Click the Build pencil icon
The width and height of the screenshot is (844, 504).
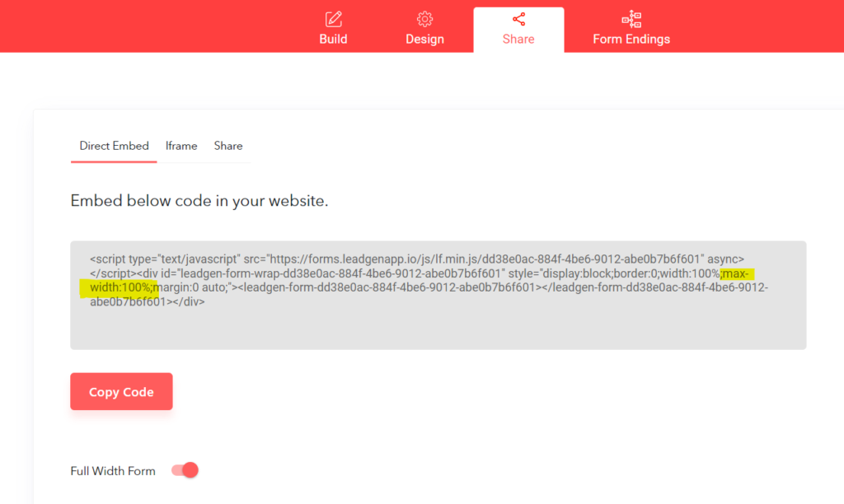[333, 20]
